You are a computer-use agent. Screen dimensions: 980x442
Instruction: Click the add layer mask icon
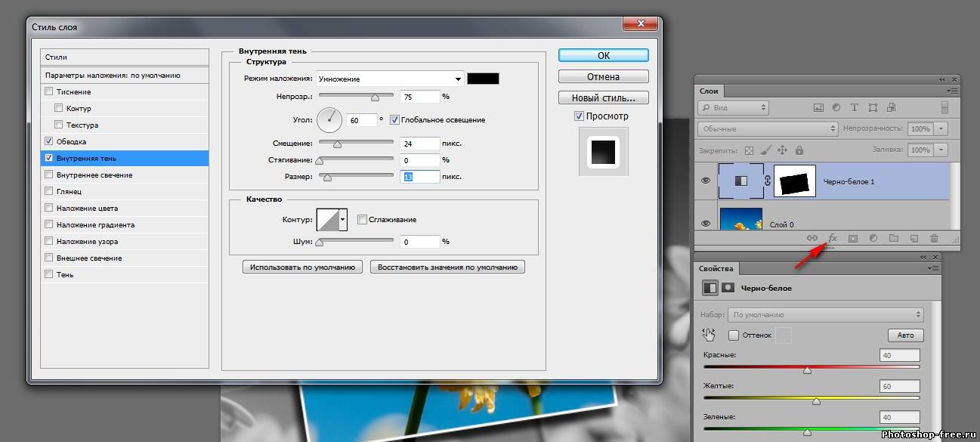(853, 238)
